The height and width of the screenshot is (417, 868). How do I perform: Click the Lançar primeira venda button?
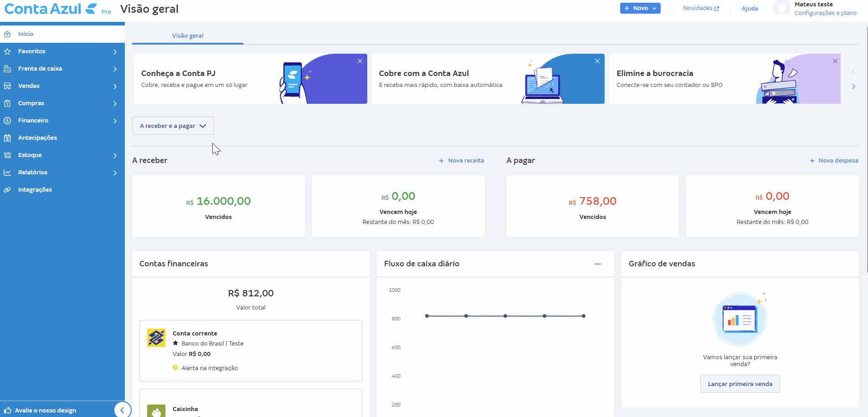[x=740, y=384]
